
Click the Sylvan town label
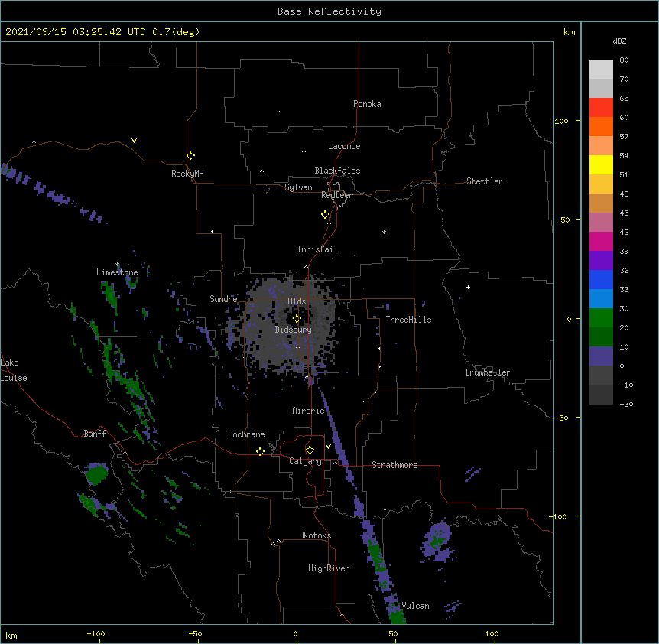298,187
